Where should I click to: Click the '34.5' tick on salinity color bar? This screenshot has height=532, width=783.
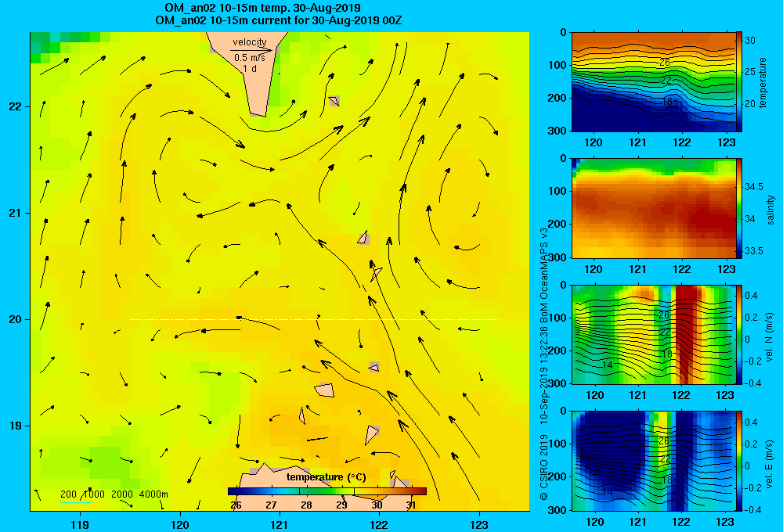point(754,187)
